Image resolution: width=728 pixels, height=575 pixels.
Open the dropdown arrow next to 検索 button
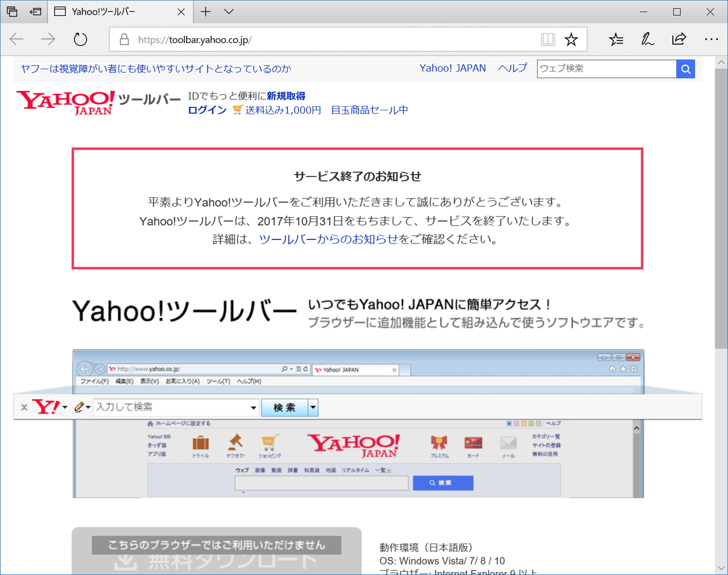(312, 407)
